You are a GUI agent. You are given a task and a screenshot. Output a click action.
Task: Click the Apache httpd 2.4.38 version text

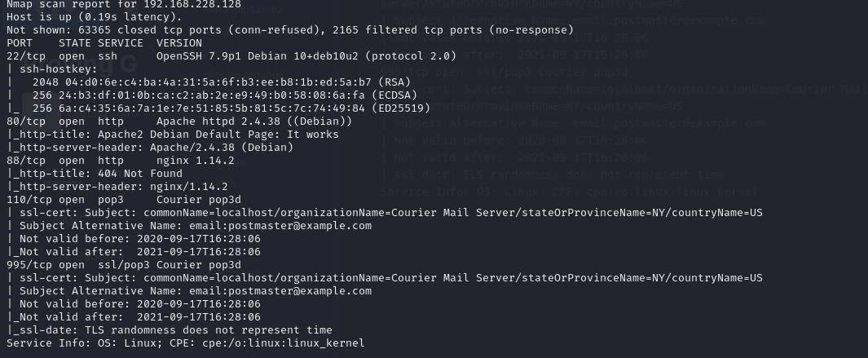(212, 121)
